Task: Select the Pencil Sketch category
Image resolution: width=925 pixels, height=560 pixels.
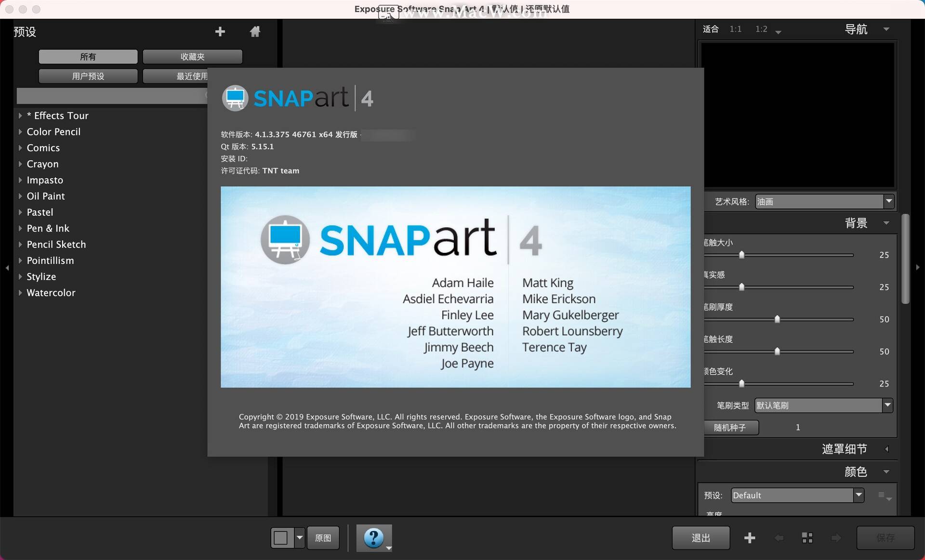Action: click(x=56, y=245)
